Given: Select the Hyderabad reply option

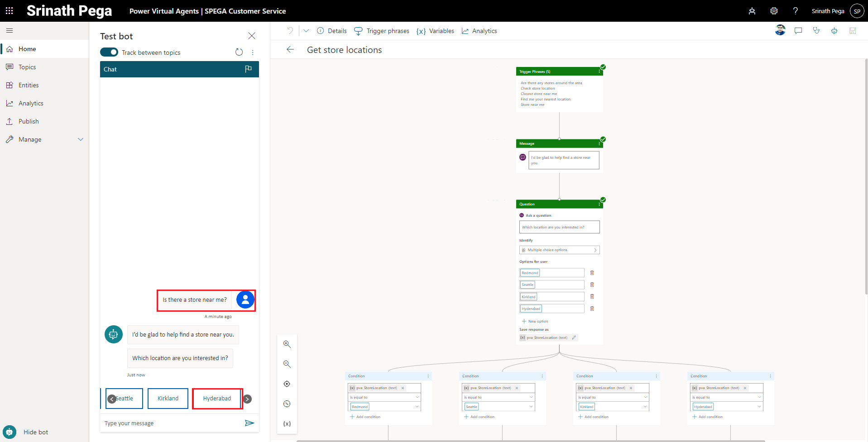Looking at the screenshot, I should pyautogui.click(x=217, y=399).
